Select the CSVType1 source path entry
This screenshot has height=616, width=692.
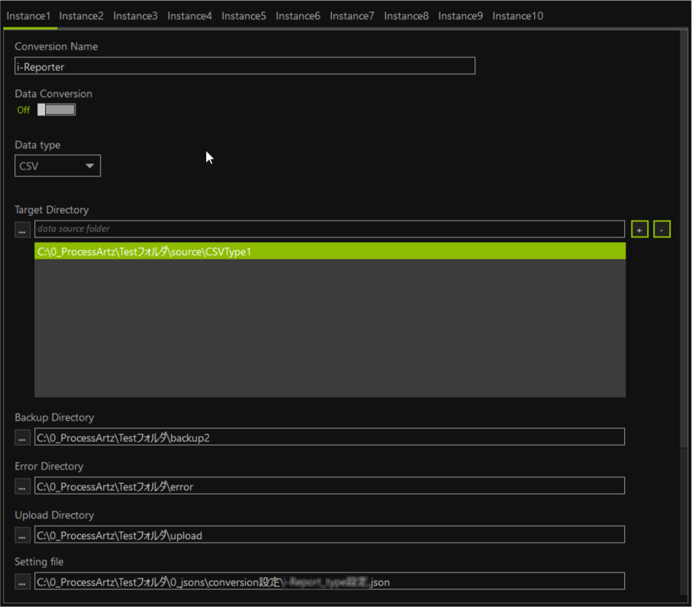click(329, 251)
